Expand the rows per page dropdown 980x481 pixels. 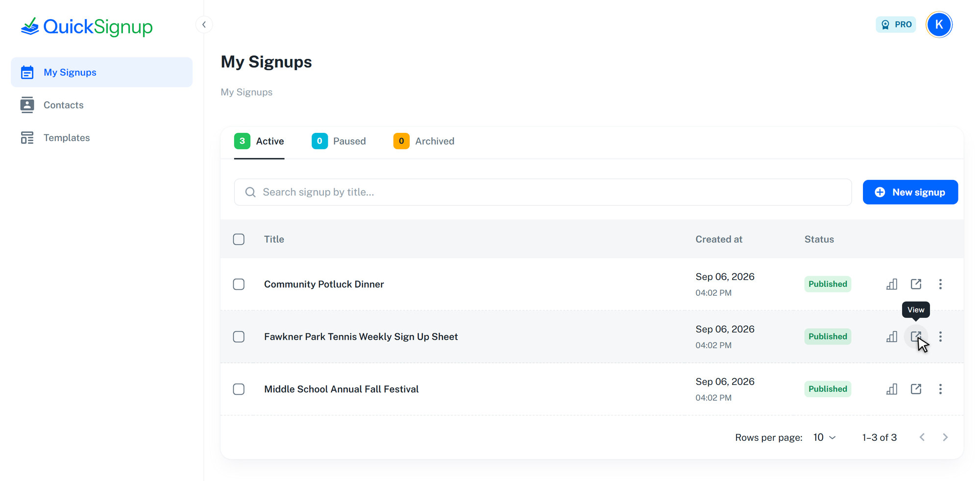click(x=825, y=437)
